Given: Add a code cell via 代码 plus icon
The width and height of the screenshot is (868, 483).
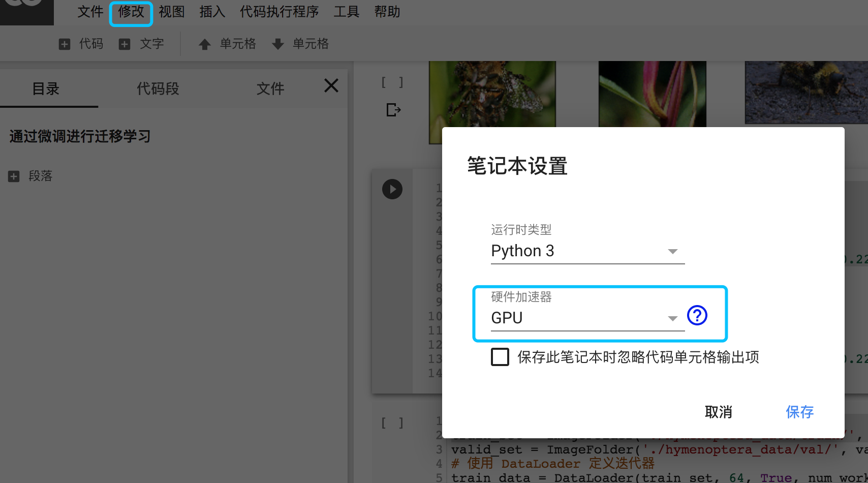Looking at the screenshot, I should point(65,44).
